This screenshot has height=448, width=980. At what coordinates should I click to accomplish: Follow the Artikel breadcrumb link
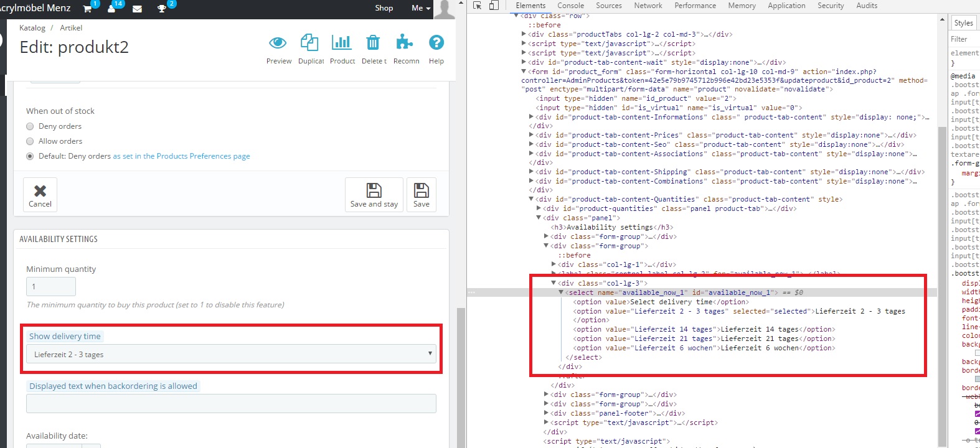point(71,28)
